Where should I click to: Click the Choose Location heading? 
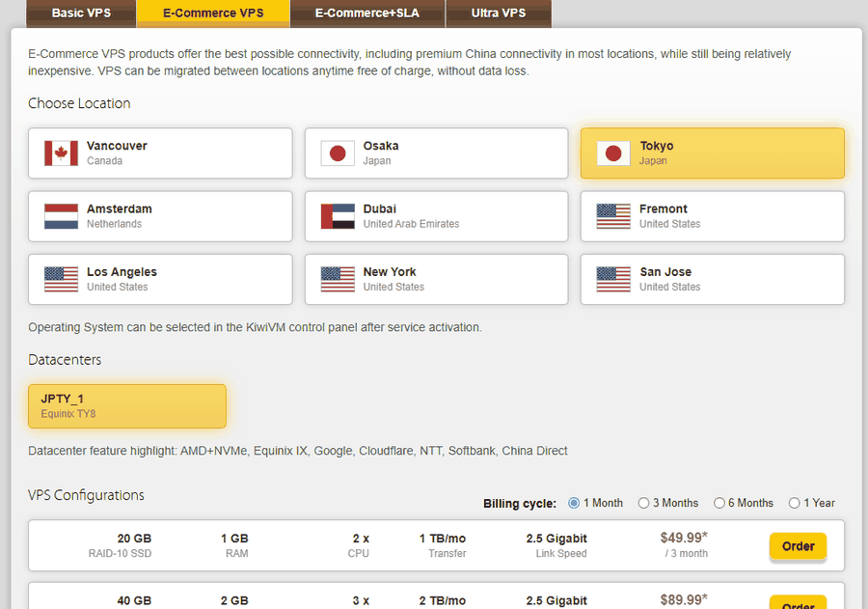click(x=79, y=103)
